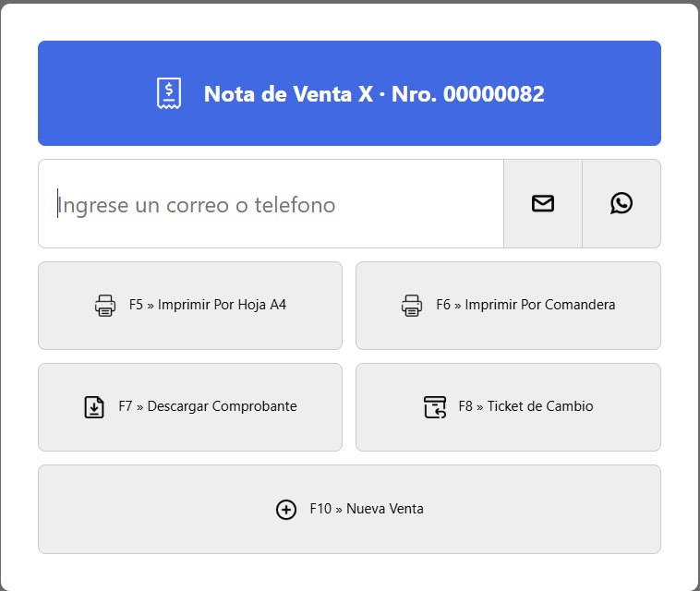Screen dimensions: 700x591
Task: Click the exchange ticket icon beside F8
Action: [435, 406]
